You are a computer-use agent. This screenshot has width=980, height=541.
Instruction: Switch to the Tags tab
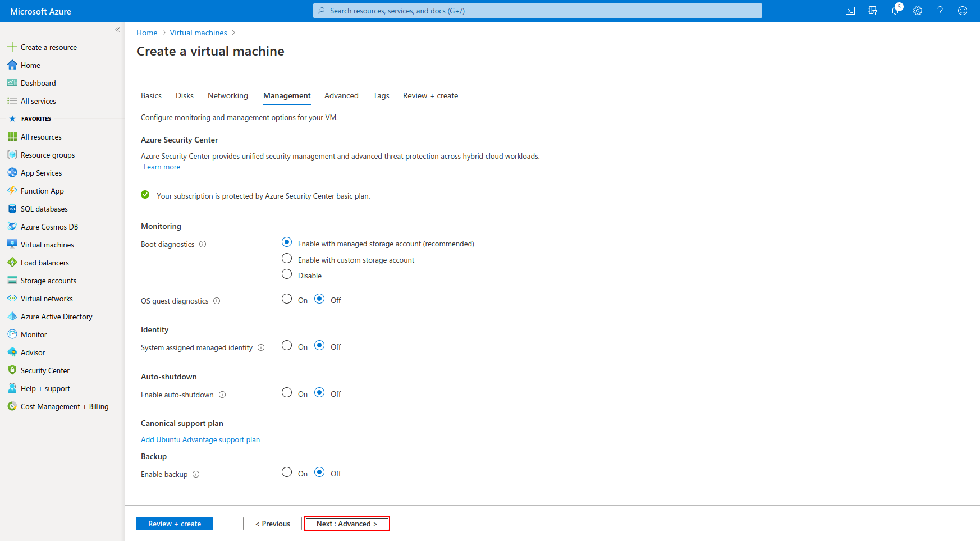pos(381,95)
